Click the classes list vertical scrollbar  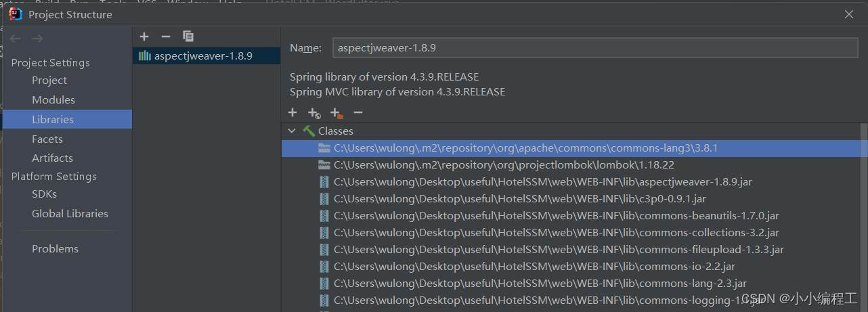click(x=863, y=217)
